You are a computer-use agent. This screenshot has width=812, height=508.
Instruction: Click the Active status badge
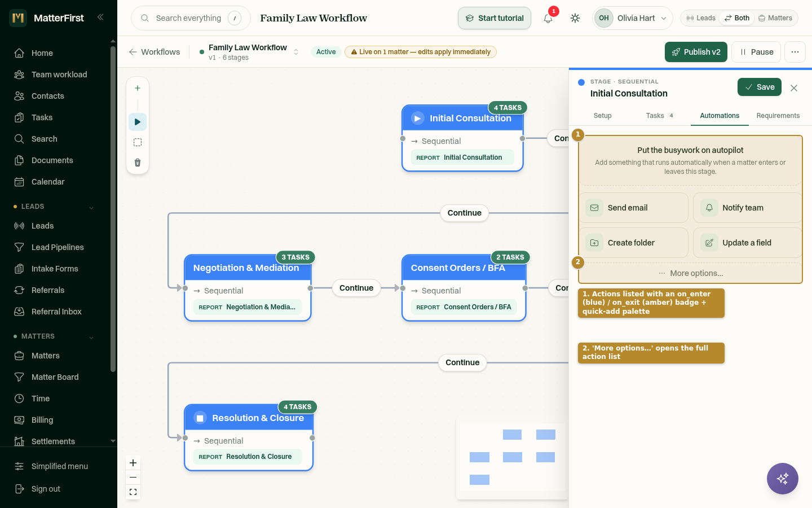point(326,52)
